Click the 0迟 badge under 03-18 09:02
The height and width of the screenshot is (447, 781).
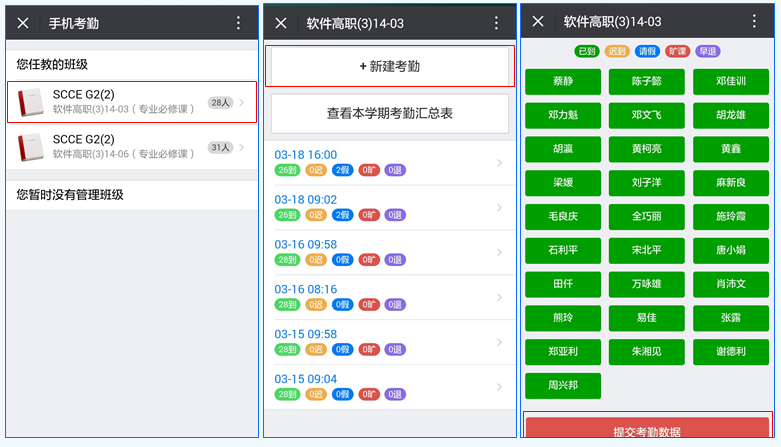coord(316,215)
